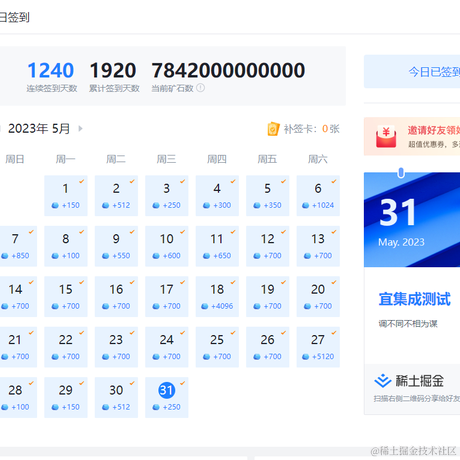This screenshot has height=460, width=460.
Task: Click the 周五 weekday header
Action: [267, 159]
